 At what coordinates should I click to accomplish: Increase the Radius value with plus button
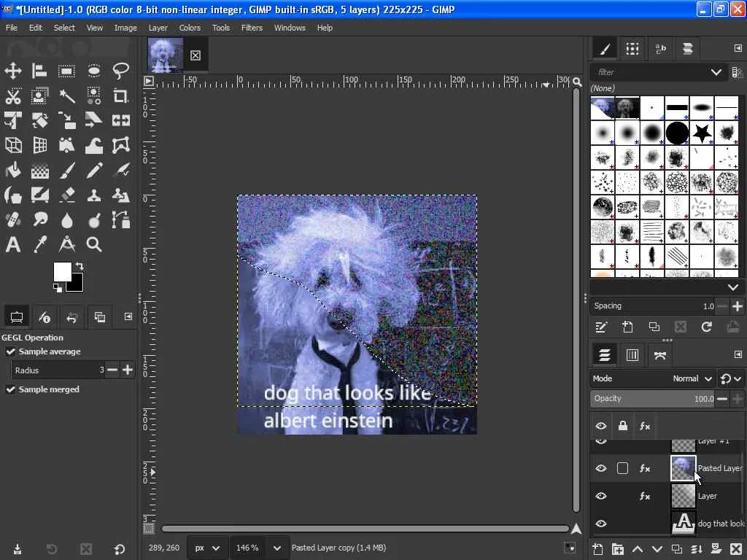tap(128, 370)
